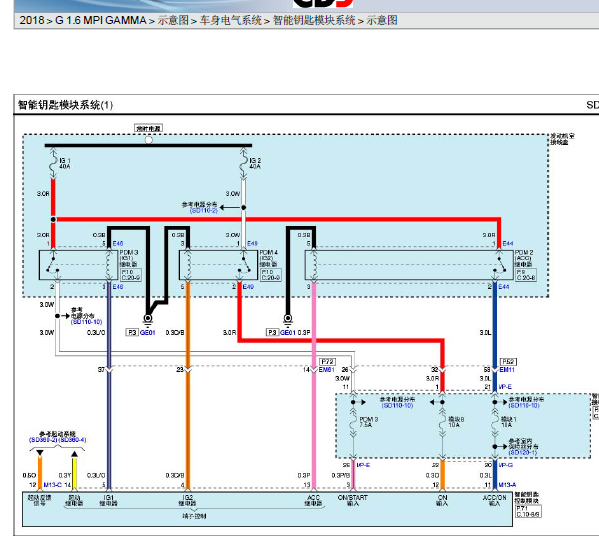Click the I/P-E link at pin 26 below fuse box
This screenshot has height=554, width=599.
click(363, 465)
